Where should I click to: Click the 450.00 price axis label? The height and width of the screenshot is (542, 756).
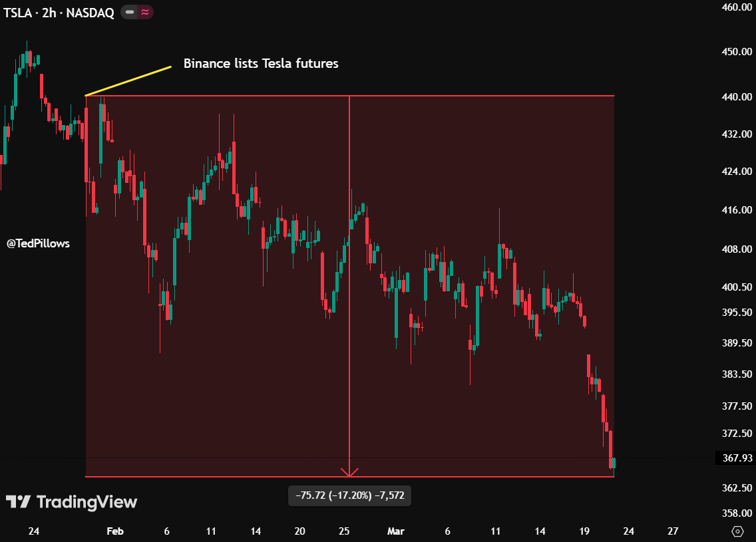(737, 52)
